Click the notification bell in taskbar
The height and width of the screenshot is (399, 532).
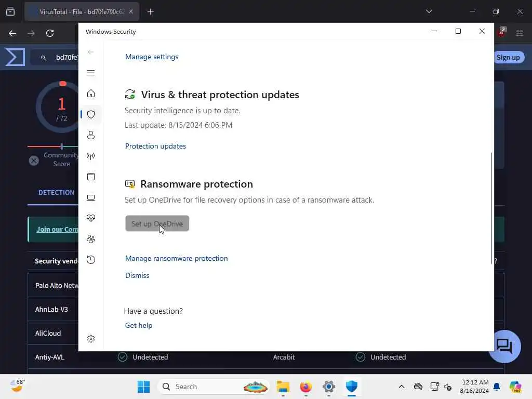coord(497,387)
